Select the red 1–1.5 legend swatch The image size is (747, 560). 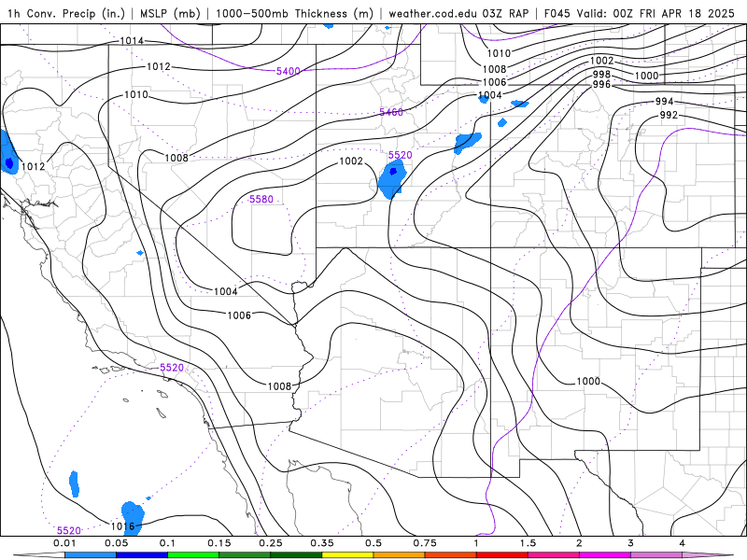click(x=502, y=555)
